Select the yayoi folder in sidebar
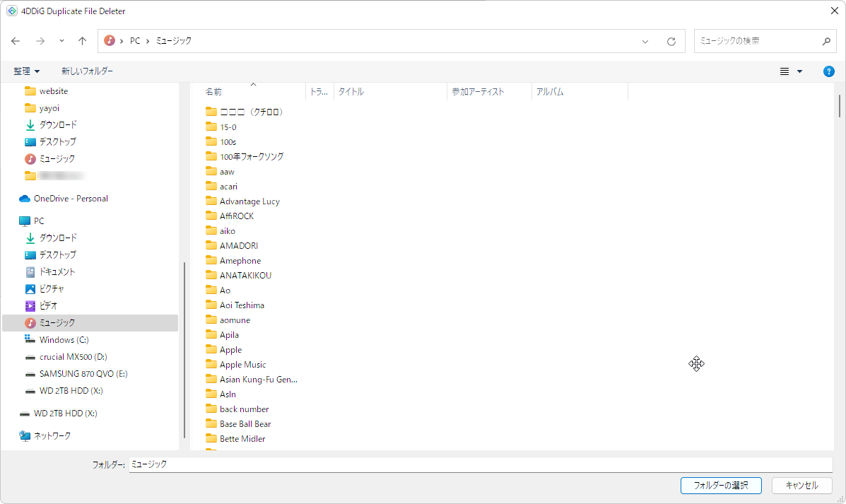Screen dimensions: 846x504 pyautogui.click(x=42, y=108)
